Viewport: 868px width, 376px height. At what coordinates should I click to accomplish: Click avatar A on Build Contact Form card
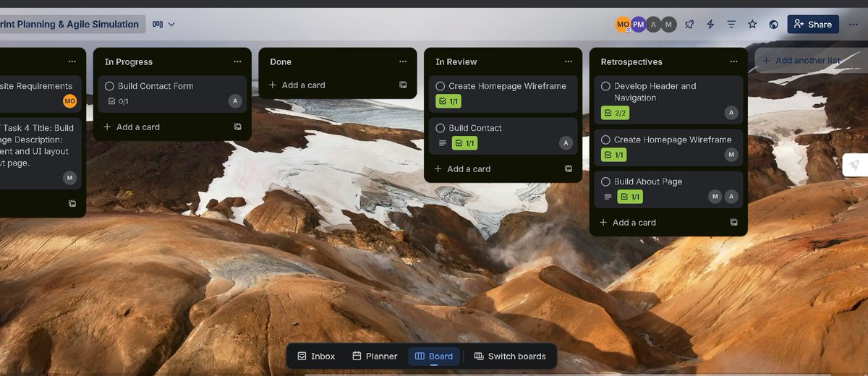(x=234, y=101)
